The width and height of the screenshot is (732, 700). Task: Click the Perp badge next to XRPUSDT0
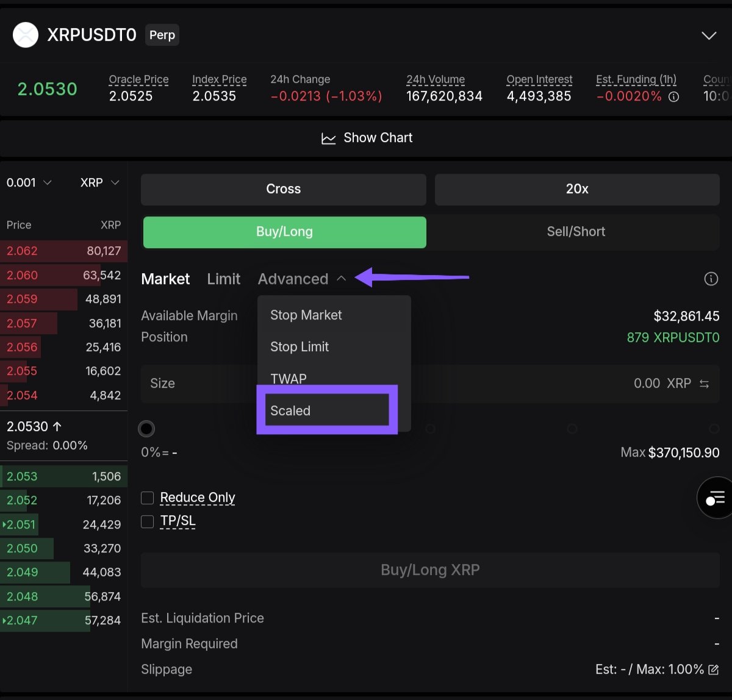(162, 35)
